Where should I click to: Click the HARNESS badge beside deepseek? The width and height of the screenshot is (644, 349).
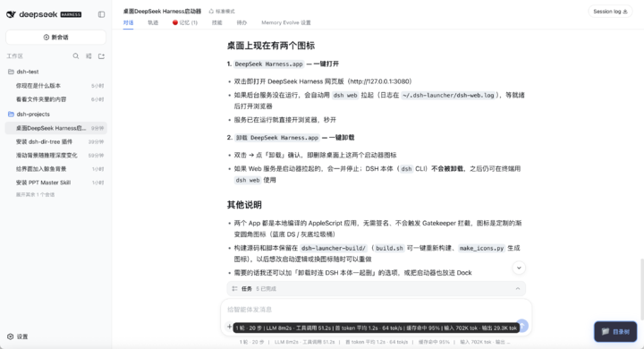pyautogui.click(x=71, y=14)
